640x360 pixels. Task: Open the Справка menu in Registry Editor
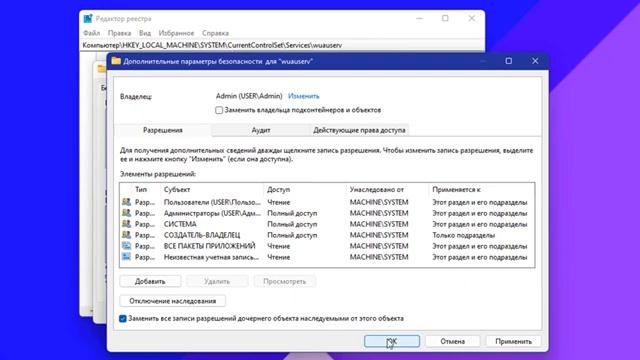coord(215,33)
